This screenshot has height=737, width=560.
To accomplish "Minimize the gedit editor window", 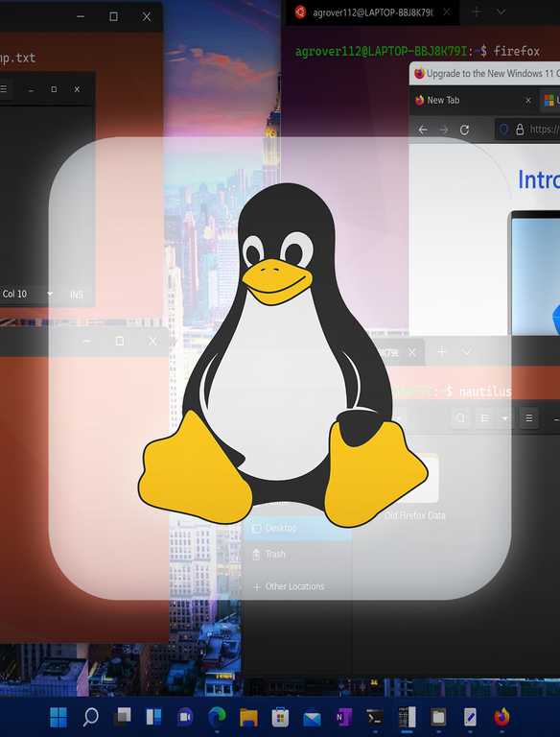I will [31, 89].
